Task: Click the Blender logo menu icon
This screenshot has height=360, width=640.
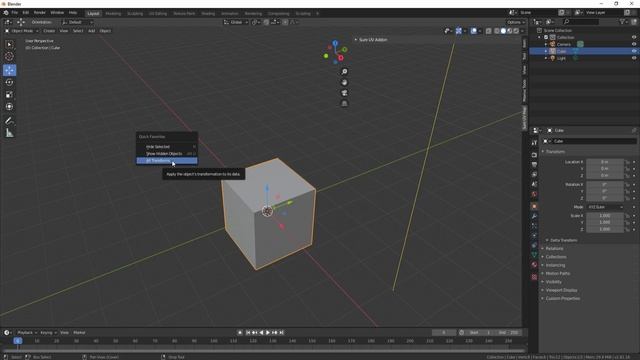Action: [6, 13]
